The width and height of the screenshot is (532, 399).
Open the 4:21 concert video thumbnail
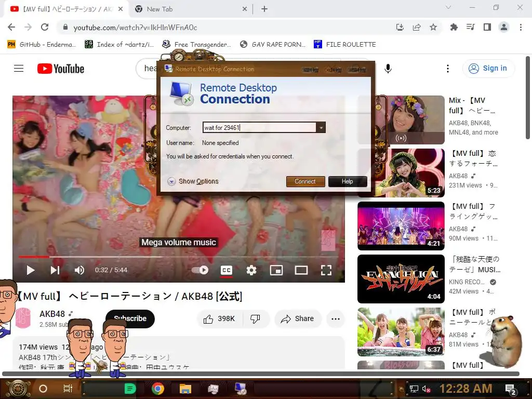tap(401, 226)
